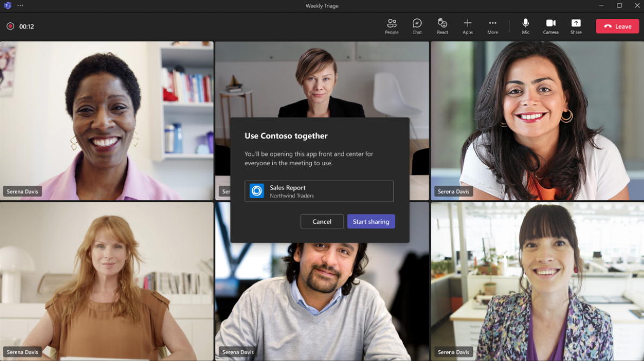Click the recording indicator icon
Image resolution: width=644 pixels, height=361 pixels.
tap(10, 26)
